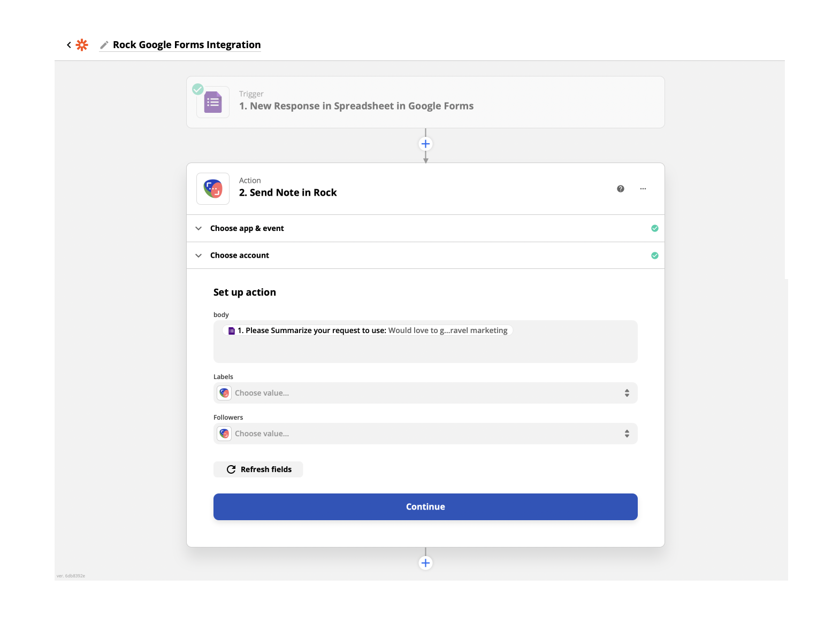This screenshot has height=633, width=840.
Task: Add a step between trigger and action
Action: [x=425, y=144]
